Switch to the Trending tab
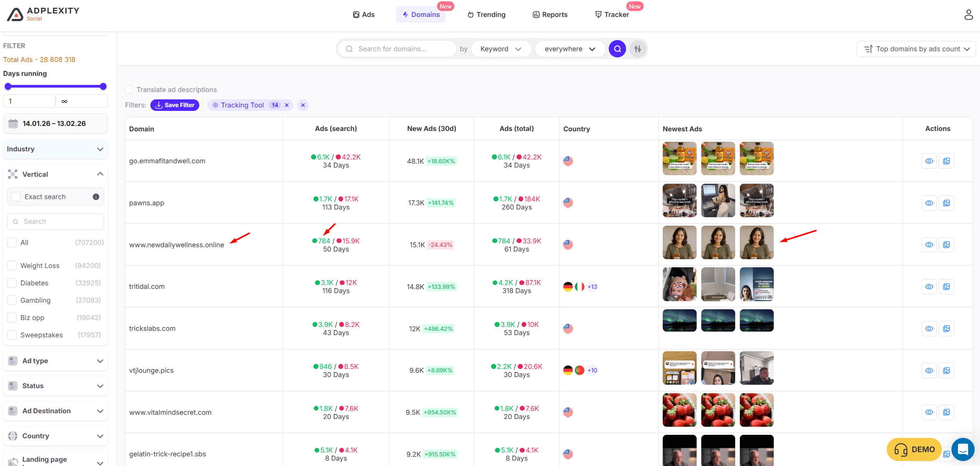The height and width of the screenshot is (466, 980). (486, 15)
